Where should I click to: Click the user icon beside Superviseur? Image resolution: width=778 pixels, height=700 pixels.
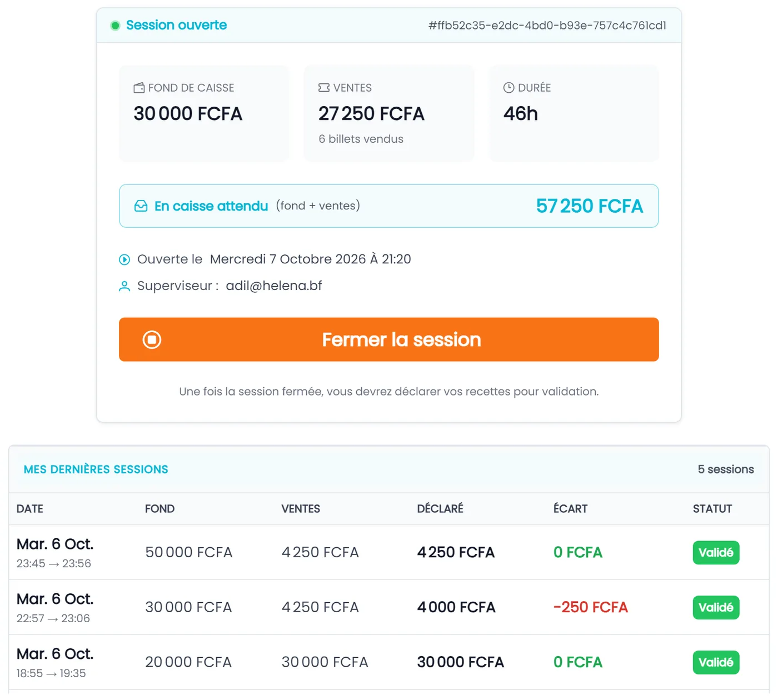coord(124,286)
